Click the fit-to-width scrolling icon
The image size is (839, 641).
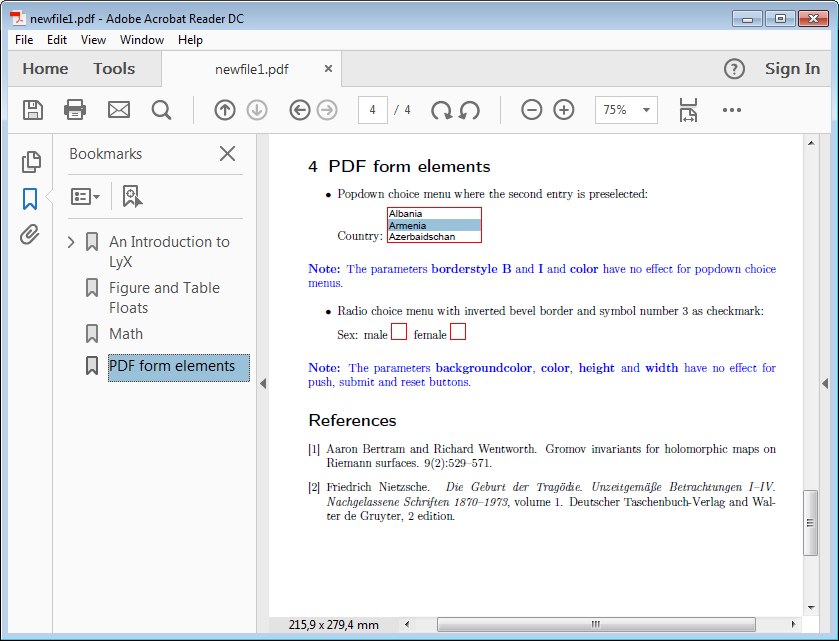[x=688, y=110]
